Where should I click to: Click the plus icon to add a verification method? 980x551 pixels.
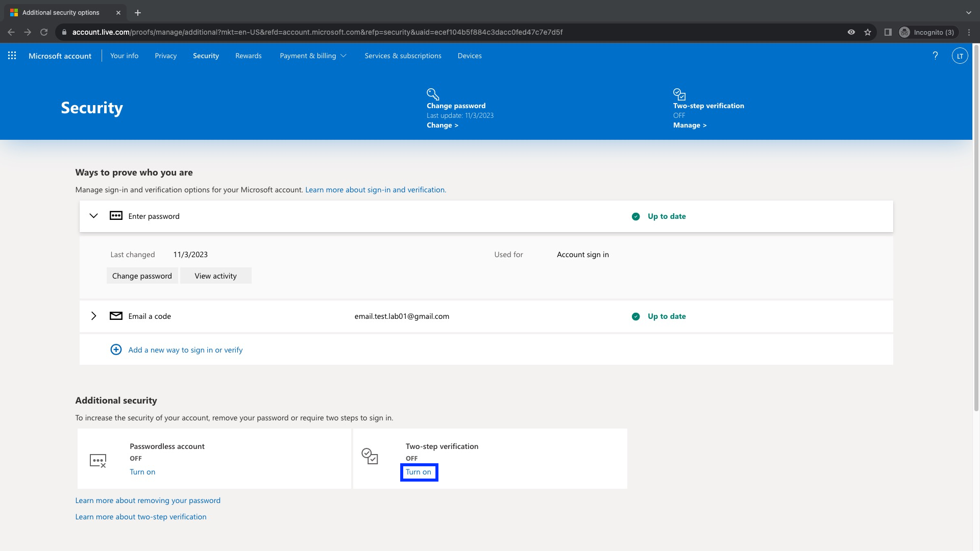[116, 349]
